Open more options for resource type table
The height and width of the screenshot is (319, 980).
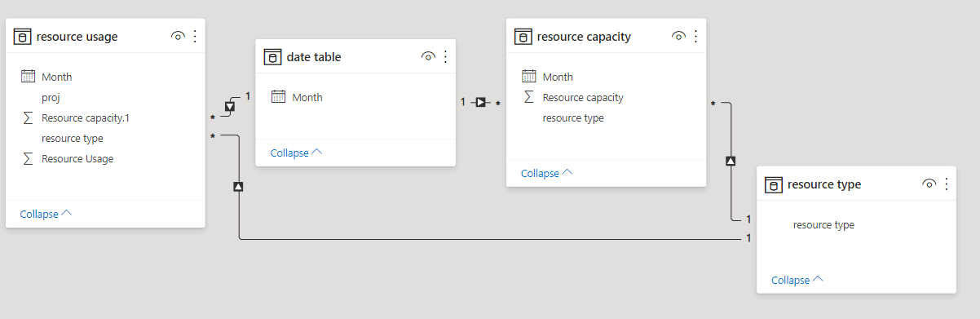pyautogui.click(x=946, y=184)
